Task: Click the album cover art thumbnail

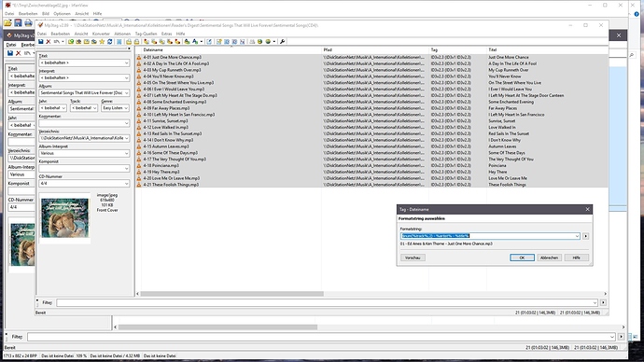Action: (64, 218)
